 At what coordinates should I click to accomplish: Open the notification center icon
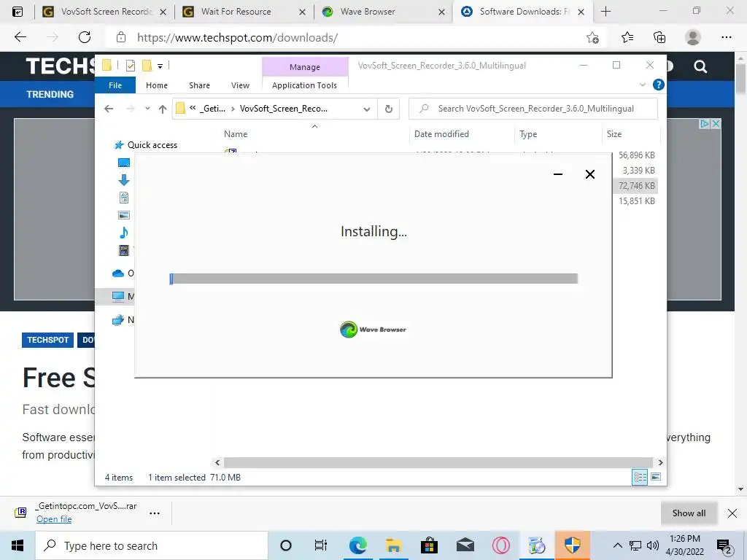tap(724, 545)
